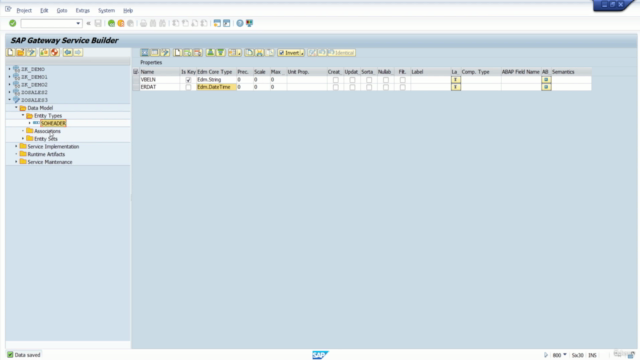This screenshot has width=640, height=360.
Task: Click the Delete Row icon in Properties toolbar
Action: [198, 53]
